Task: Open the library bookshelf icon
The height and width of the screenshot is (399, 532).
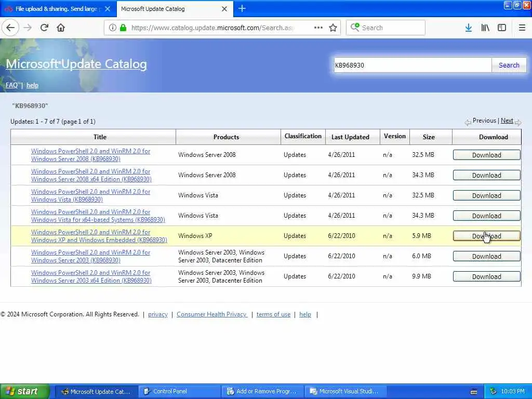Action: [485, 28]
